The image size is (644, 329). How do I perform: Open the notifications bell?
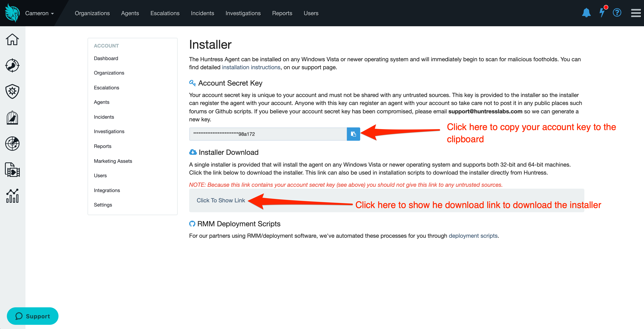[586, 13]
